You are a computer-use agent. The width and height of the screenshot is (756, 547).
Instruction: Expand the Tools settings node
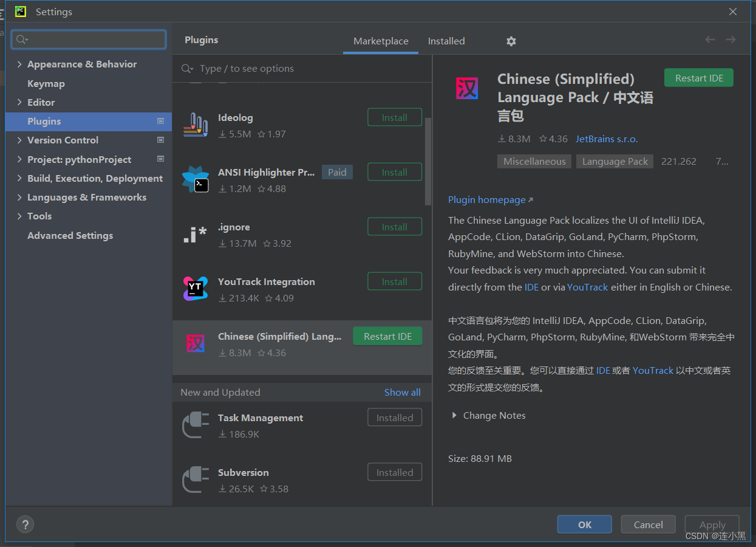19,216
